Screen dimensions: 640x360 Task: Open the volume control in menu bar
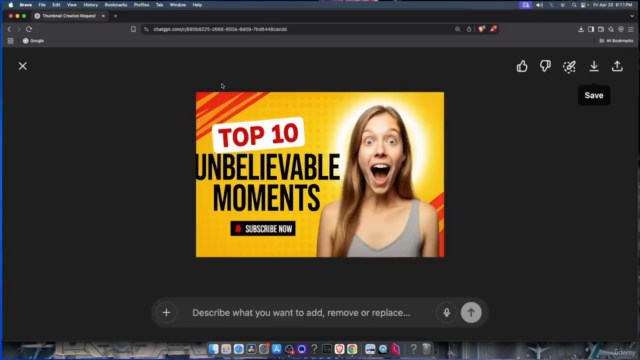click(540, 5)
